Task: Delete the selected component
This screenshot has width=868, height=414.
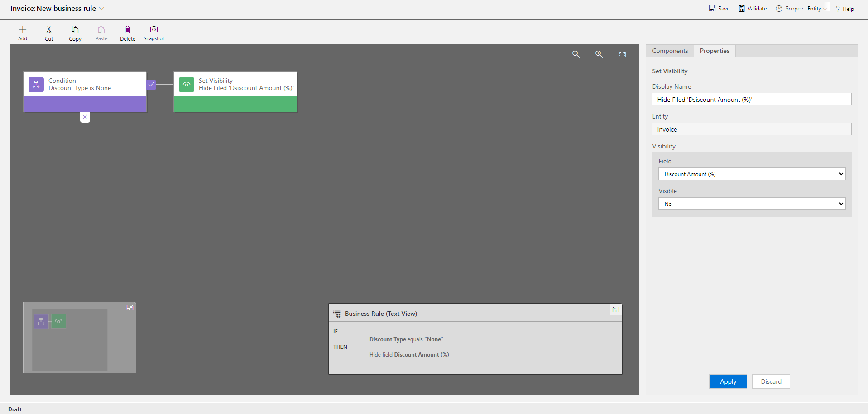Action: (x=127, y=33)
